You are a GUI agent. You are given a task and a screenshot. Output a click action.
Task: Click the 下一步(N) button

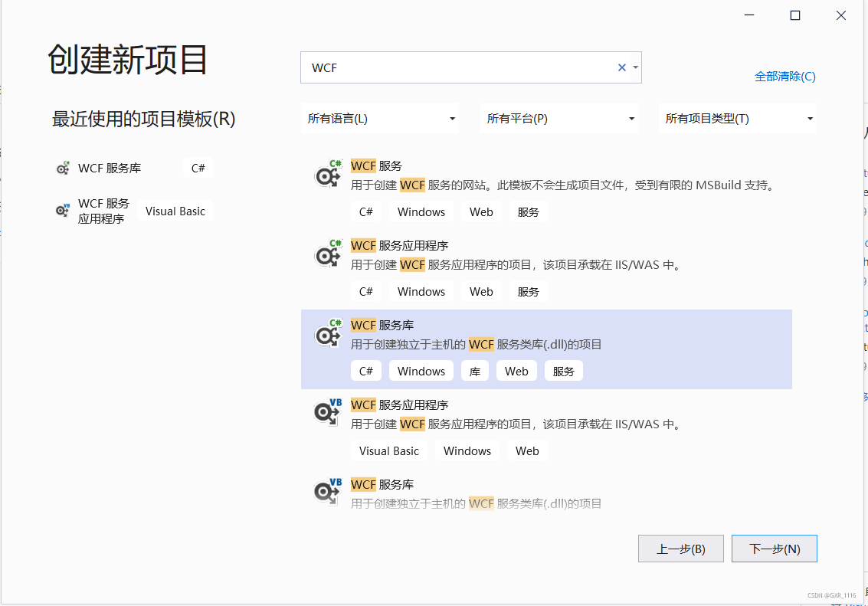click(775, 549)
